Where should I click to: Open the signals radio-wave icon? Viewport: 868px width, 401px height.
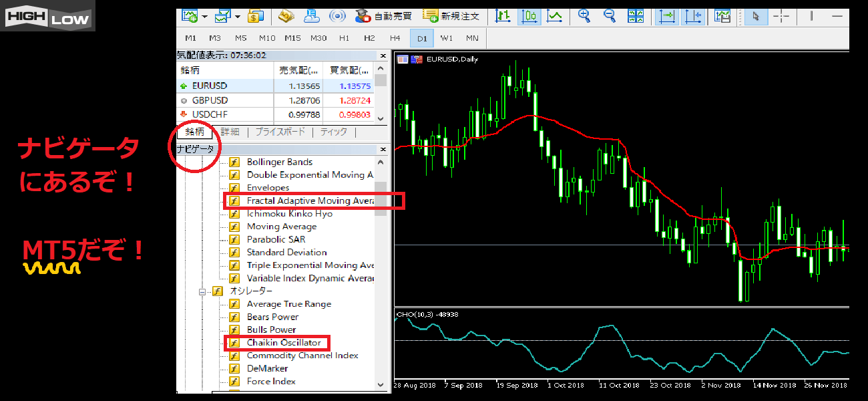337,16
